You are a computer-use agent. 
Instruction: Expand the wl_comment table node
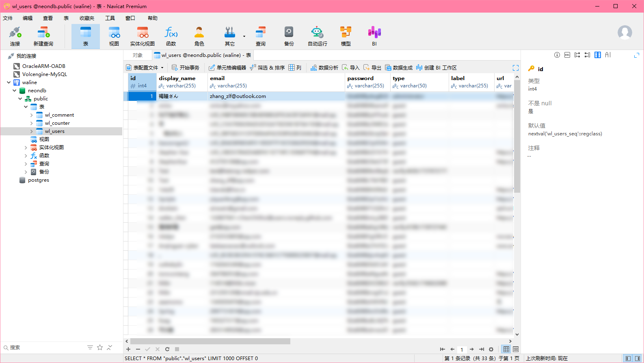point(32,115)
